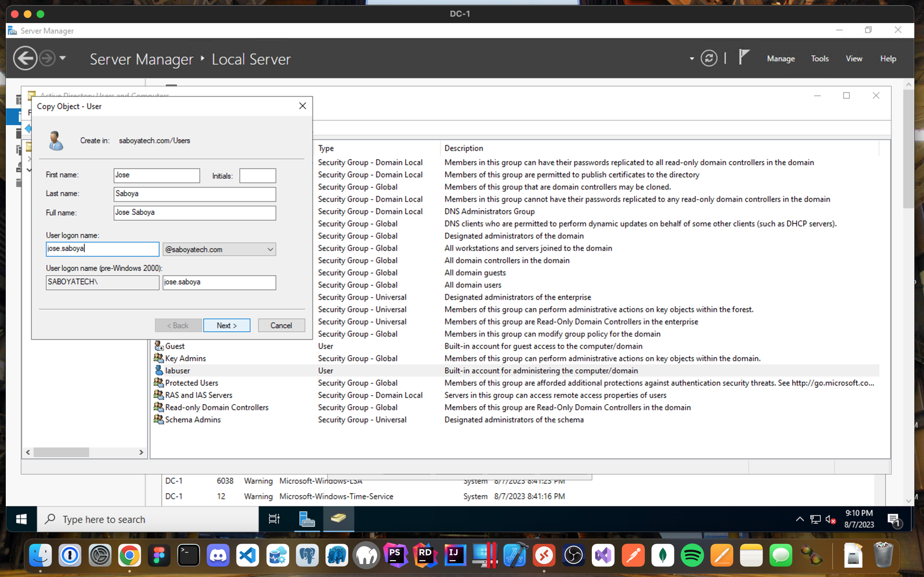Click the Next button to proceed
The height and width of the screenshot is (577, 924).
coord(227,325)
